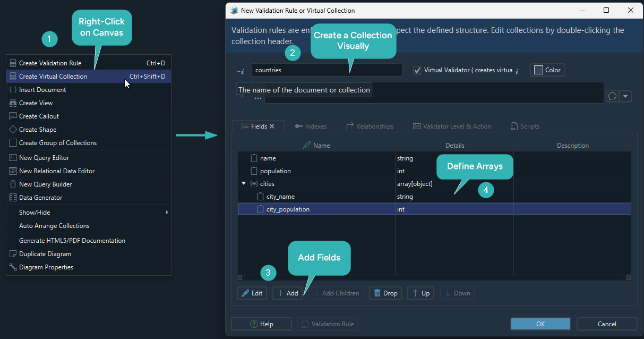The height and width of the screenshot is (339, 644).
Task: Click the Validation Rule button
Action: pos(328,324)
